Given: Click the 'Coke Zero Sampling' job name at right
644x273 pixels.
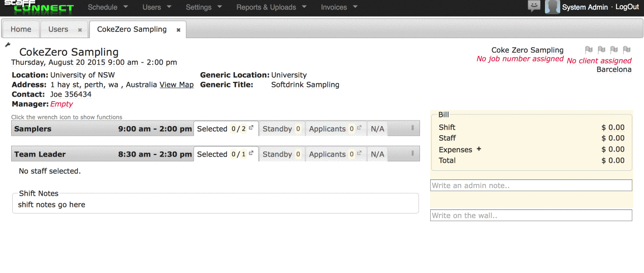Looking at the screenshot, I should point(528,50).
